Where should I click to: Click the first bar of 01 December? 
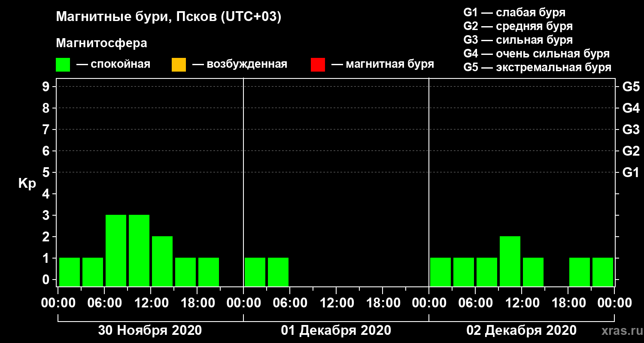[255, 272]
